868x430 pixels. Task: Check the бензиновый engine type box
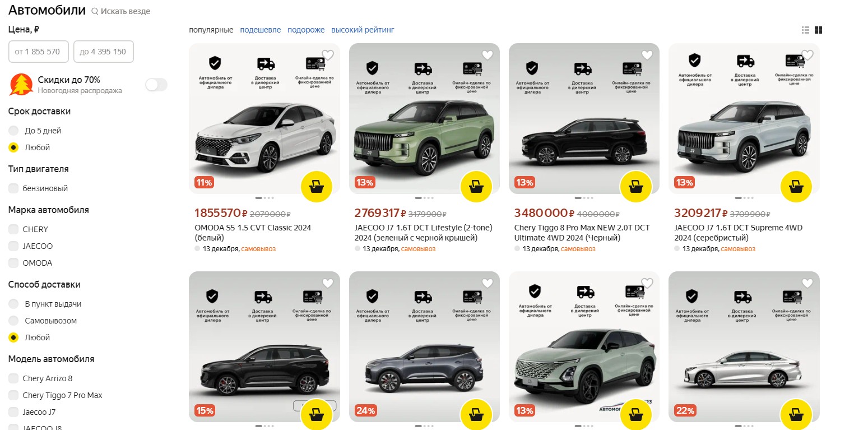pyautogui.click(x=13, y=188)
